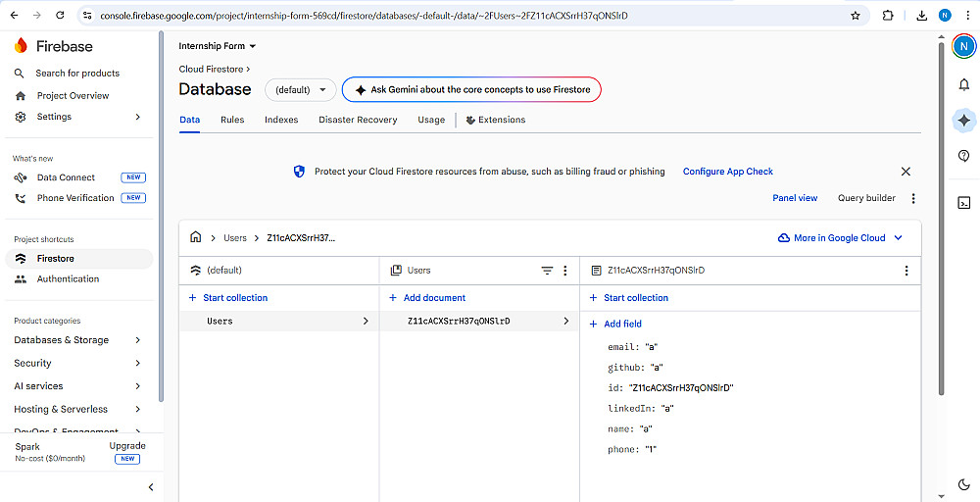Toggle dark mode moon icon
980x502 pixels.
pos(964,484)
